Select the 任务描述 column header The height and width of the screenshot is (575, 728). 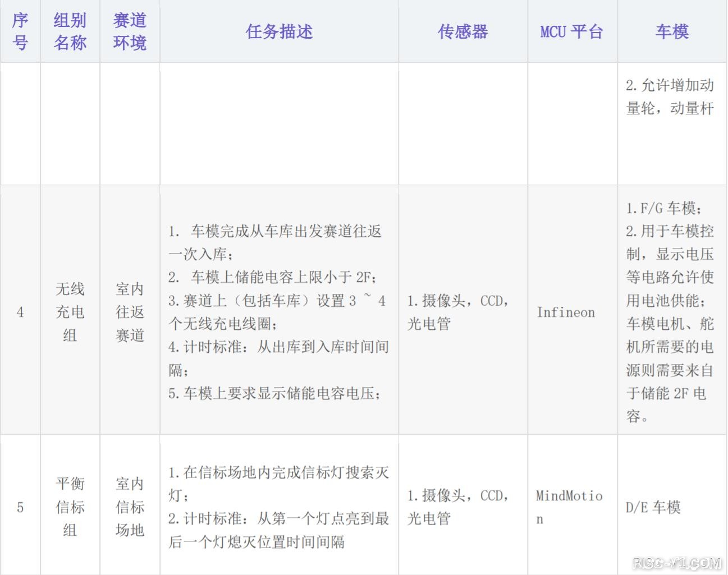279,31
